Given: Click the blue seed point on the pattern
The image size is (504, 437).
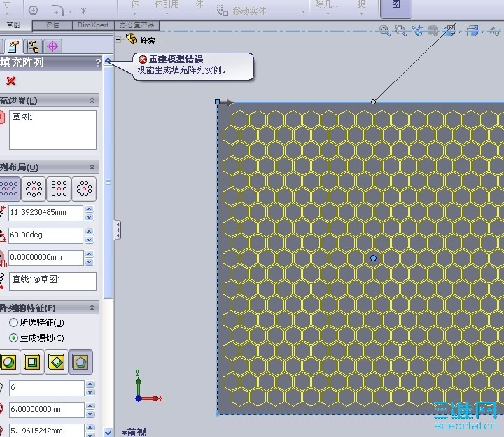Looking at the screenshot, I should [373, 258].
